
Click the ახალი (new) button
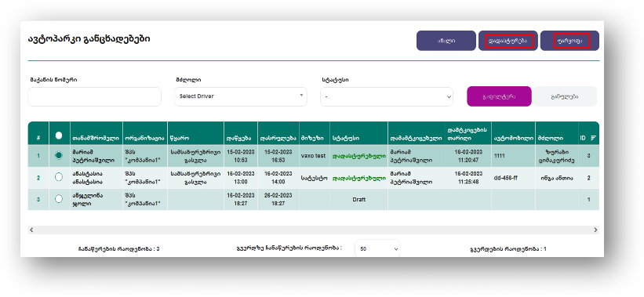click(x=446, y=41)
